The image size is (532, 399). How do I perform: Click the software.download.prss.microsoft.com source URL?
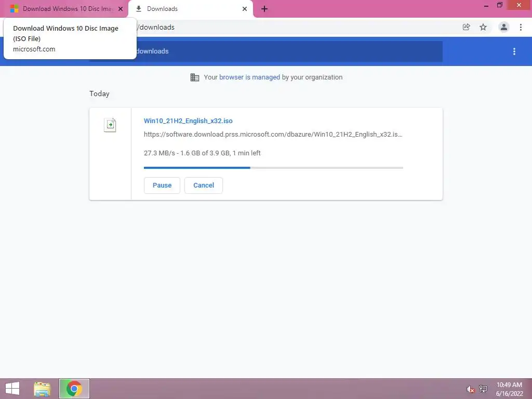pos(273,135)
